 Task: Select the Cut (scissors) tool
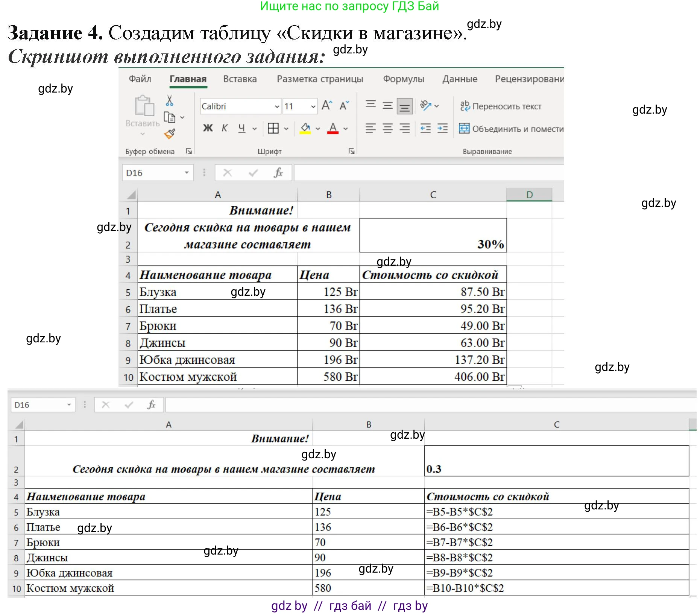pyautogui.click(x=170, y=100)
